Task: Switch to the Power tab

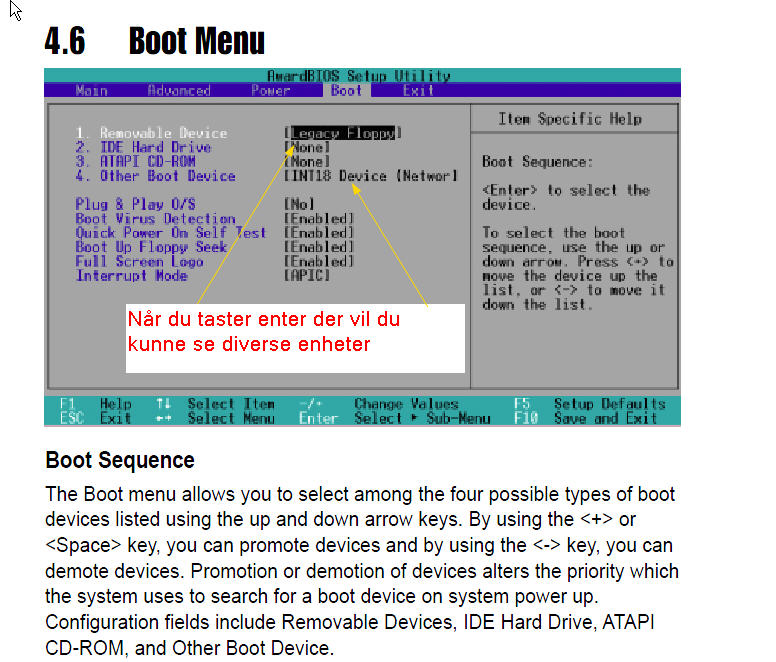Action: tap(270, 91)
